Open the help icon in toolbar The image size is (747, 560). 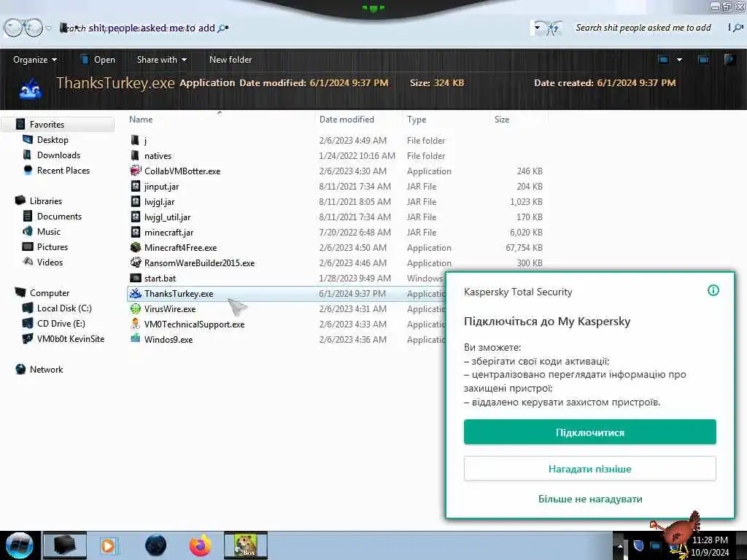point(729,60)
